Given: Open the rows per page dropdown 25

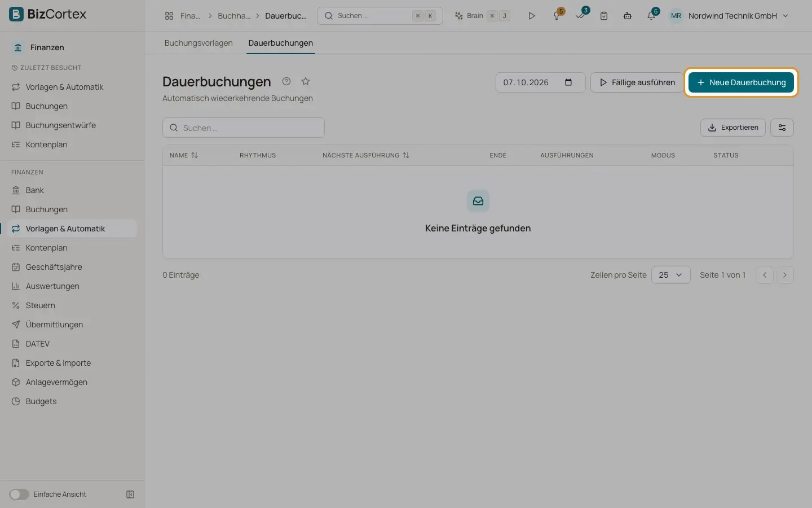Looking at the screenshot, I should click(670, 275).
